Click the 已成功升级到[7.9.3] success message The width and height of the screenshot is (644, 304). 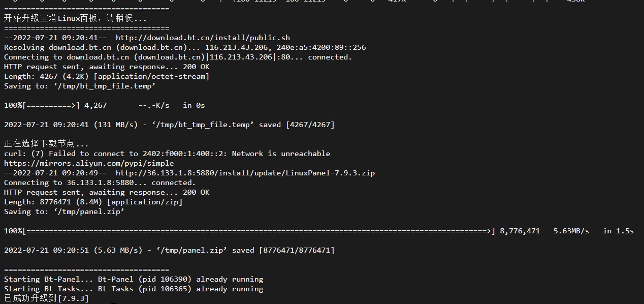pos(46,298)
